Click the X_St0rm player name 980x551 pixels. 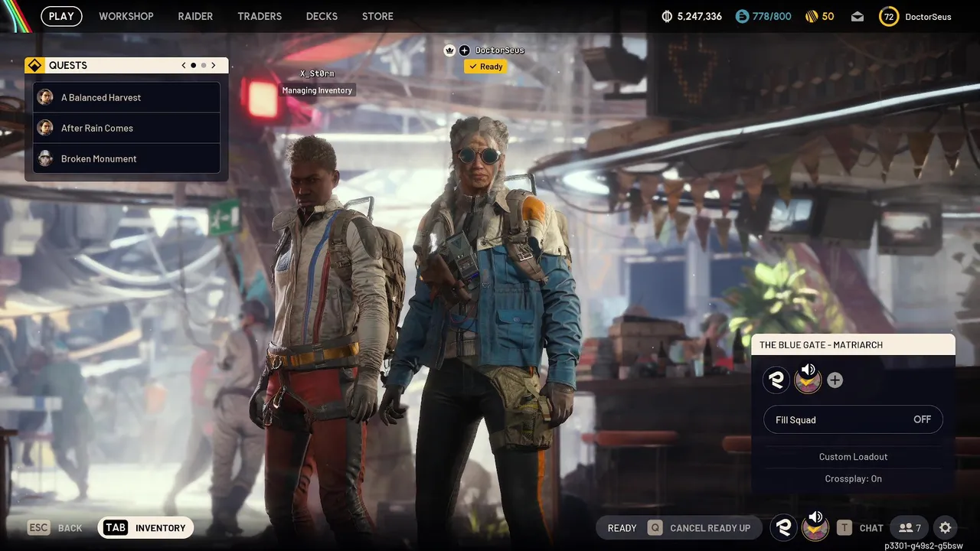[317, 73]
